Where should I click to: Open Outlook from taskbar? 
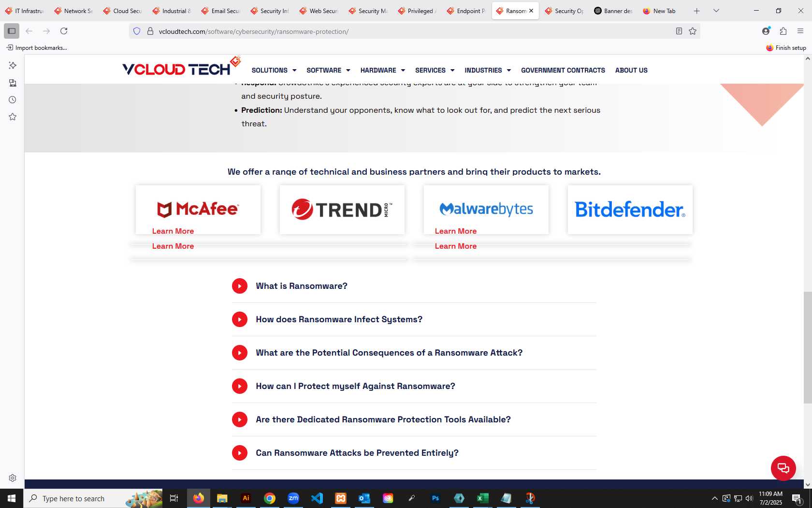364,498
